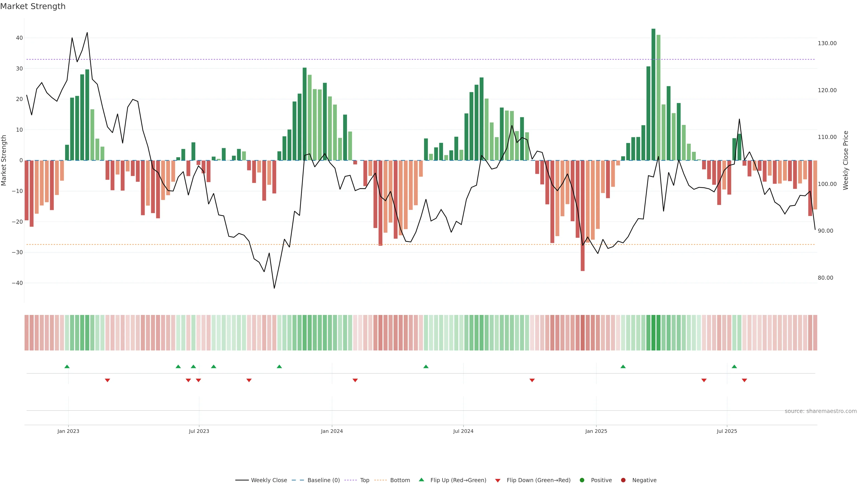Toggle the Bottom threshold legend entry
868x488 pixels.
tap(400, 480)
